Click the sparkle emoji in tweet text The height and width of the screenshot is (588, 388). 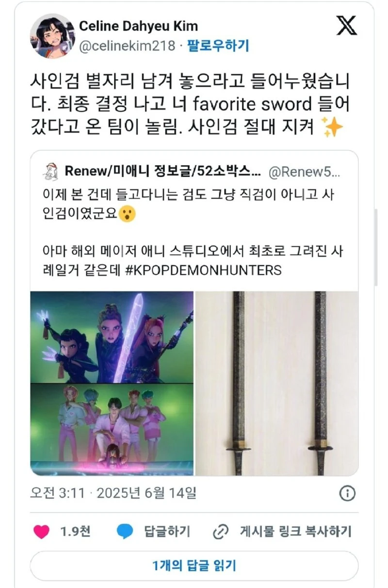[x=333, y=128]
